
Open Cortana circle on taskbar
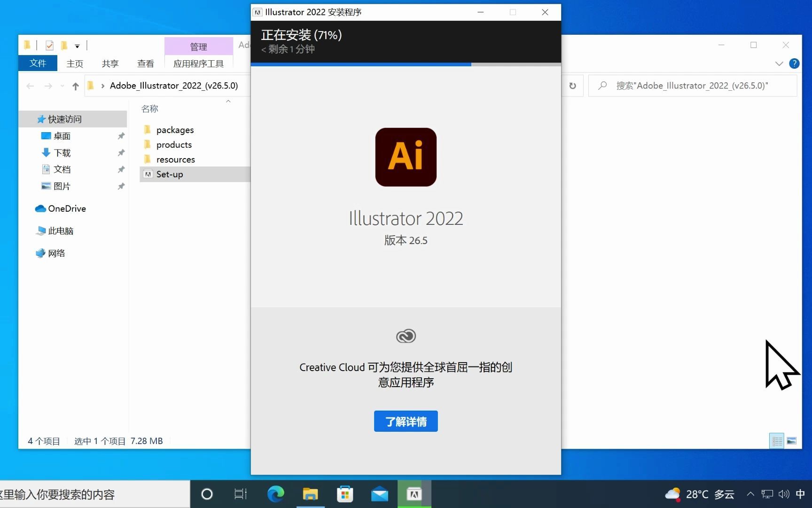207,494
